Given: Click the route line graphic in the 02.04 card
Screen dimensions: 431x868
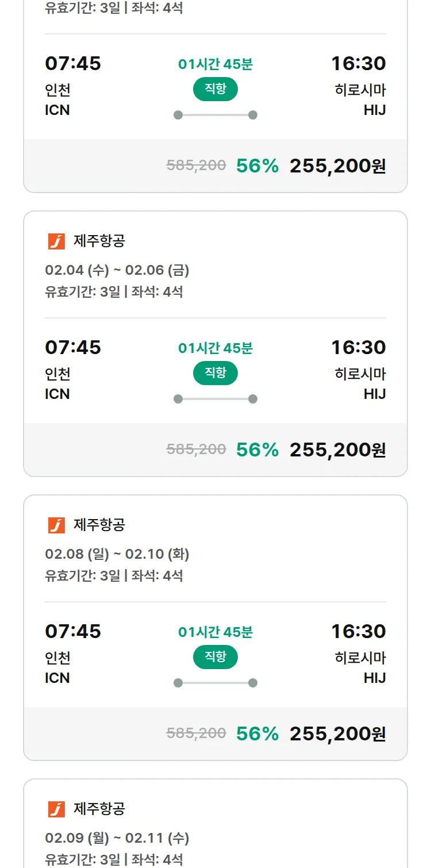Looking at the screenshot, I should pos(215,399).
